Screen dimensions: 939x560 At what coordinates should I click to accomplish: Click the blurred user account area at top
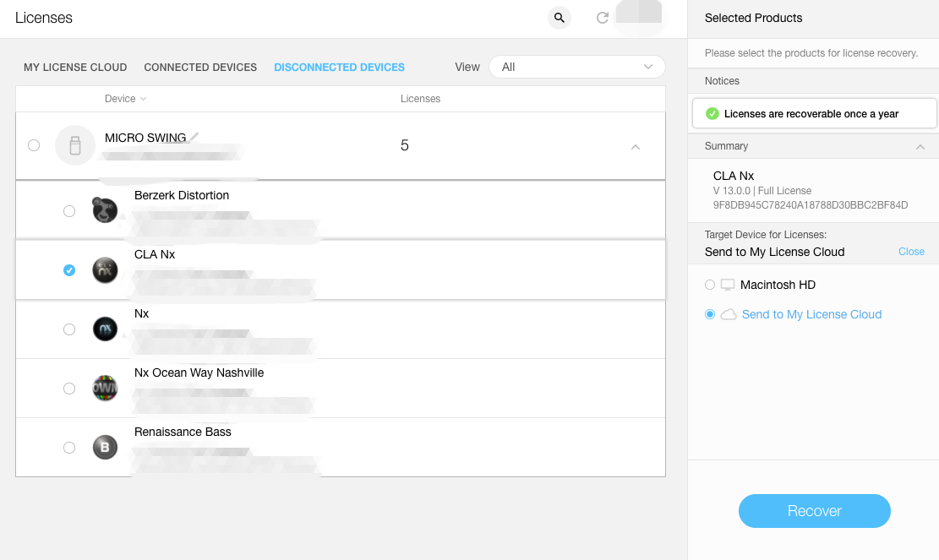coord(639,12)
